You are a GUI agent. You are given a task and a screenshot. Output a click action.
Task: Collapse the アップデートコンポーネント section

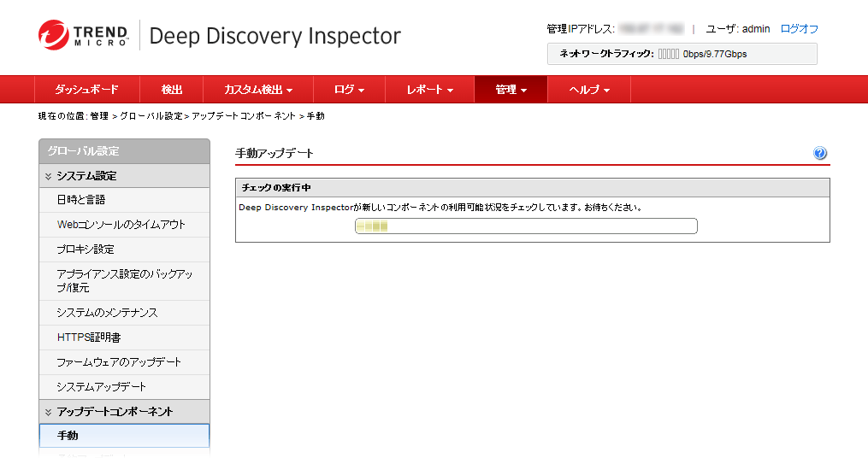point(125,412)
